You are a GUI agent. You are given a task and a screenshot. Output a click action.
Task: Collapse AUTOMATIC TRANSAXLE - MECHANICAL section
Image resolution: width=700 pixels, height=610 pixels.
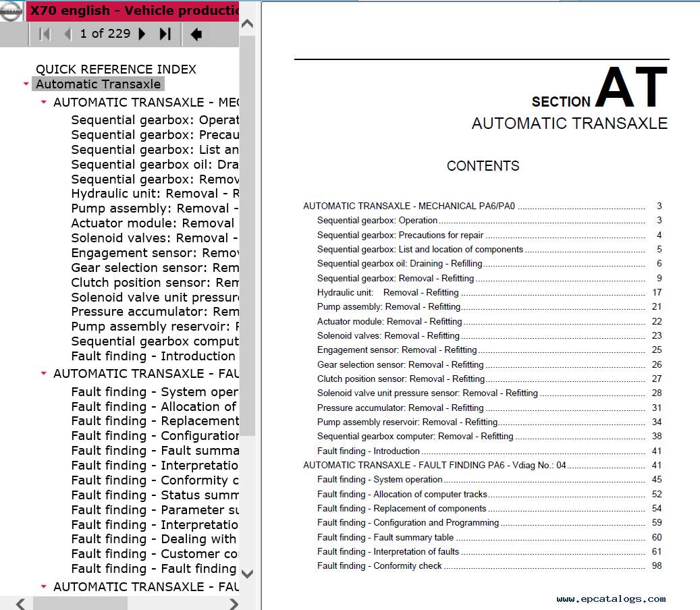[x=44, y=103]
